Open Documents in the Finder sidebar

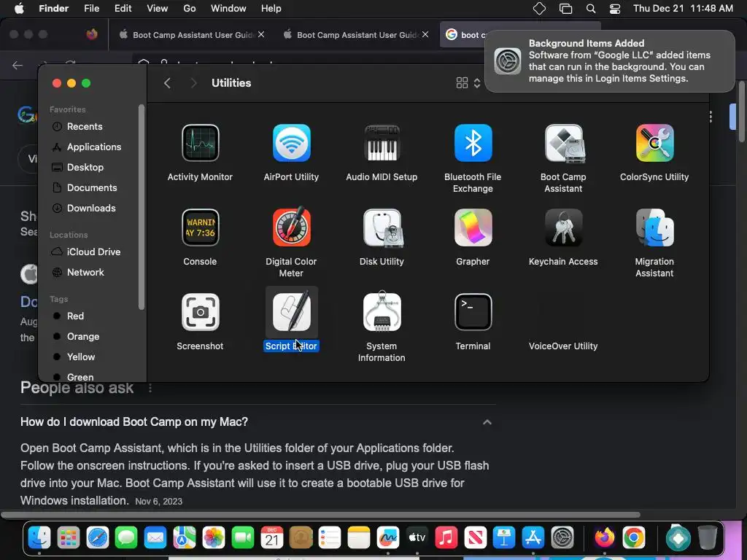[92, 187]
